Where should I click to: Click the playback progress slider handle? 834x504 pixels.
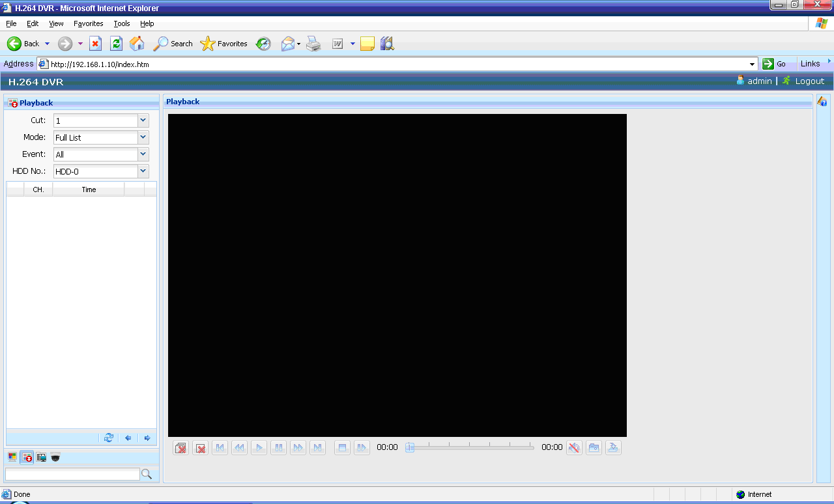pos(410,447)
